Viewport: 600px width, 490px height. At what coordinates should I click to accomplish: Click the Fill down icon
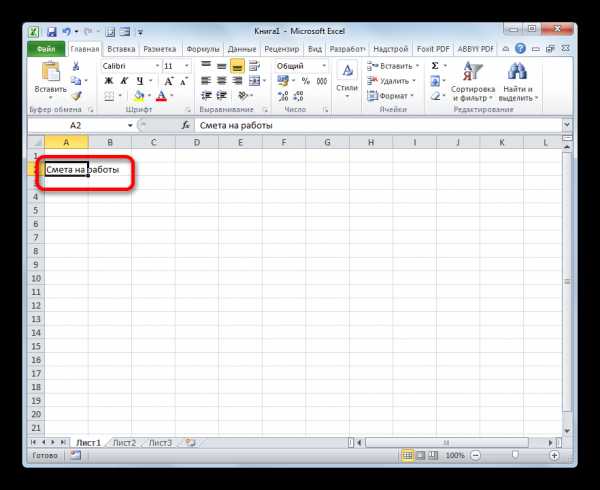[x=435, y=81]
